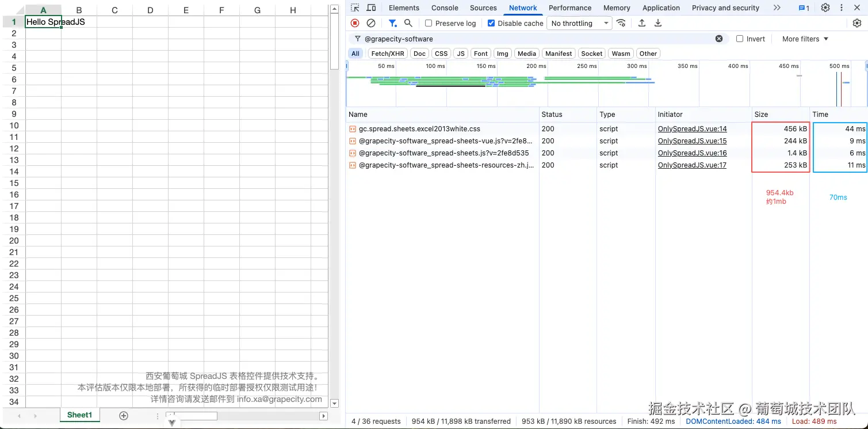
Task: Go to next sheet tab arrow
Action: [35, 416]
